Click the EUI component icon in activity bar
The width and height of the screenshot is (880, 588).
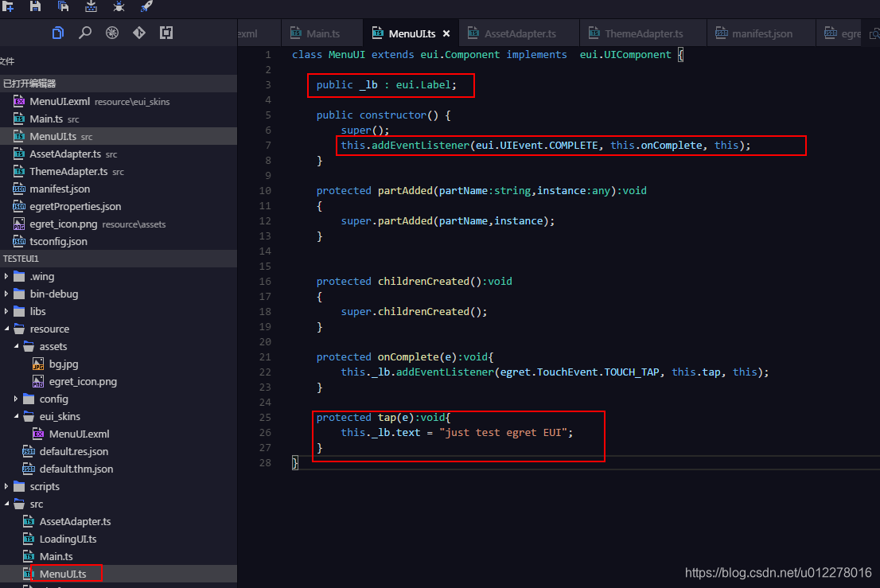pyautogui.click(x=111, y=33)
